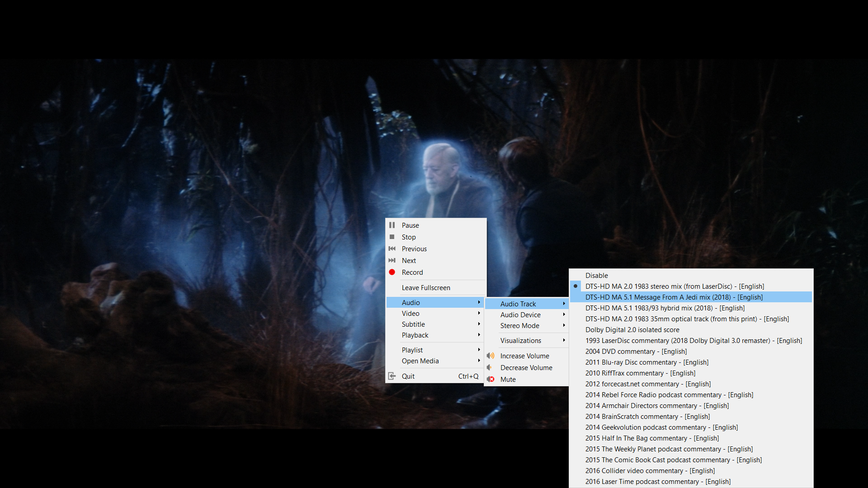The image size is (868, 488).
Task: Click the Decrease Volume speaker icon
Action: tap(490, 367)
